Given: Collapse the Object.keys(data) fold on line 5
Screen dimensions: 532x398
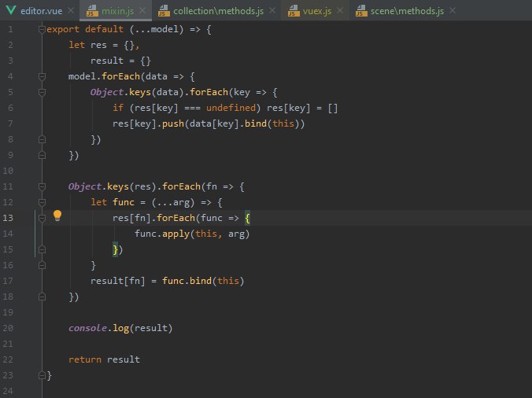Looking at the screenshot, I should [x=42, y=92].
